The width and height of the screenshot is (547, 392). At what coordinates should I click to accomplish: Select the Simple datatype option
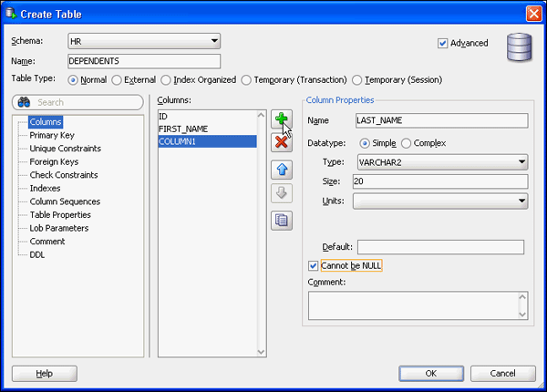(365, 143)
